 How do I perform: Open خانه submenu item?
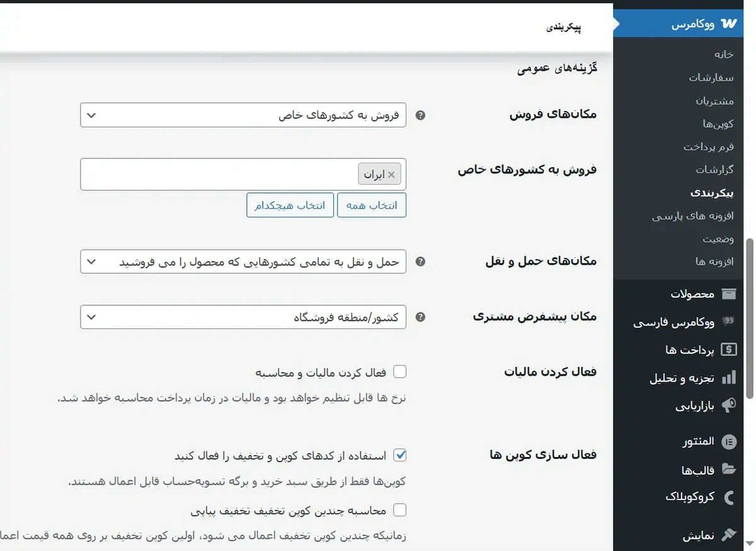723,54
